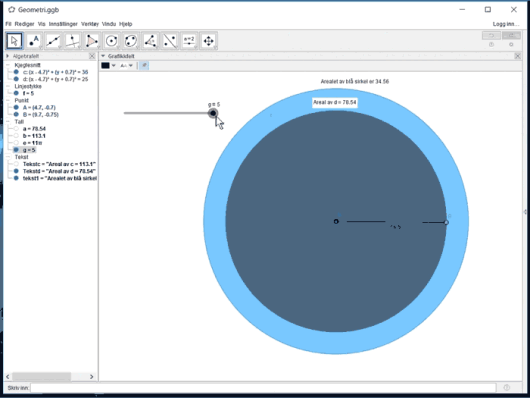
Task: Click the Logg inn link
Action: coord(506,24)
